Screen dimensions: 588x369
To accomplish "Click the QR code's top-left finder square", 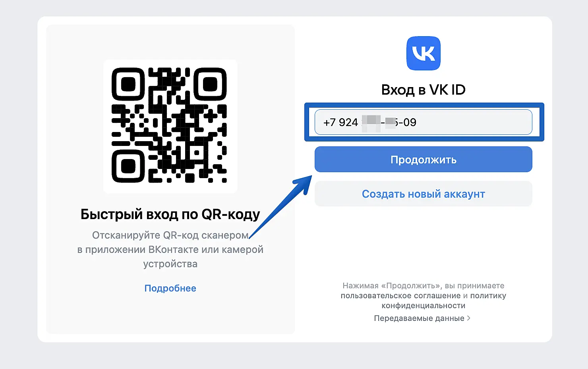I will pyautogui.click(x=128, y=84).
